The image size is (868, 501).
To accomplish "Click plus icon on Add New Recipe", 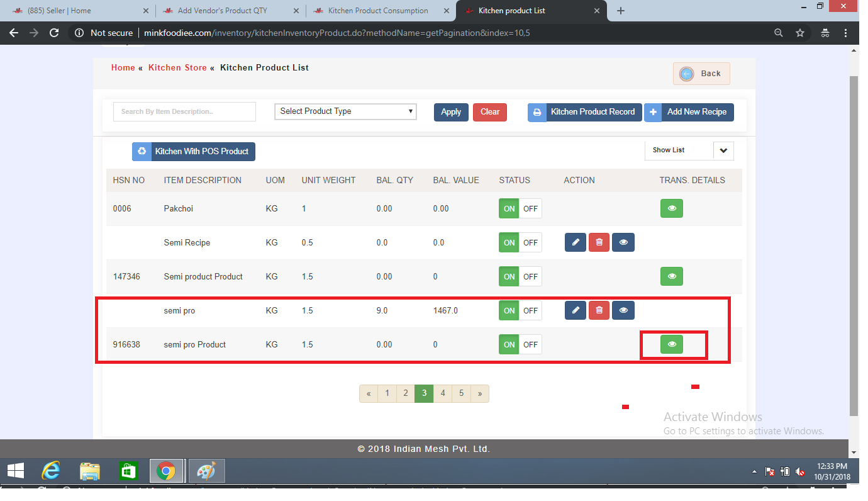I will (653, 112).
